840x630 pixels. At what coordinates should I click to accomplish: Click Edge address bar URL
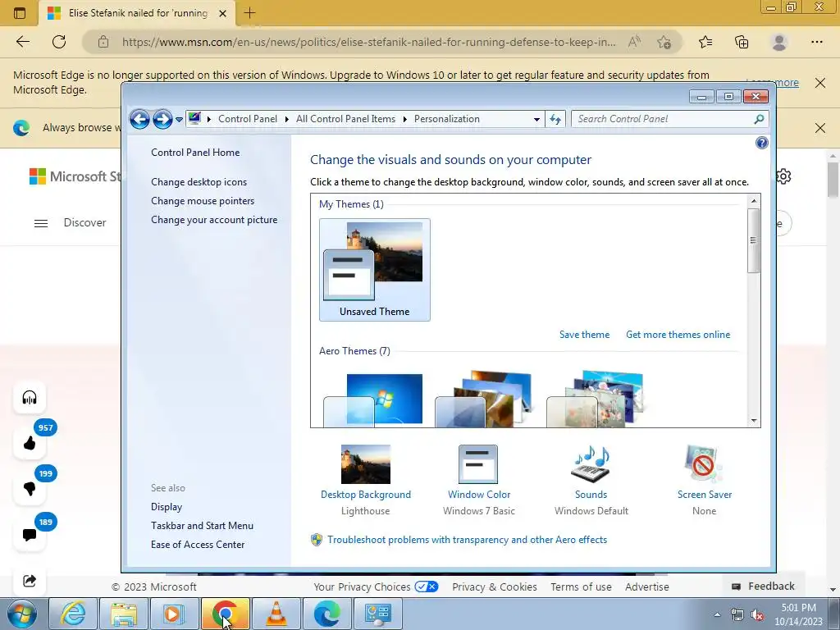tap(368, 42)
